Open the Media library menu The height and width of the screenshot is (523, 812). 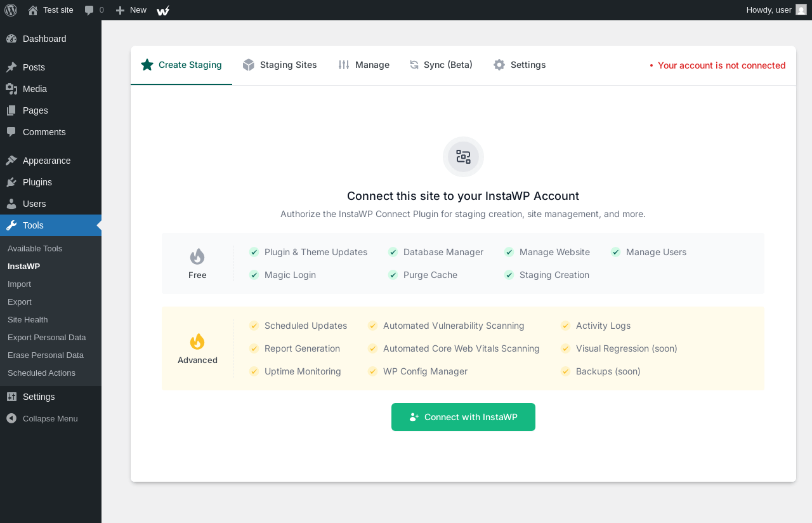tap(51, 89)
